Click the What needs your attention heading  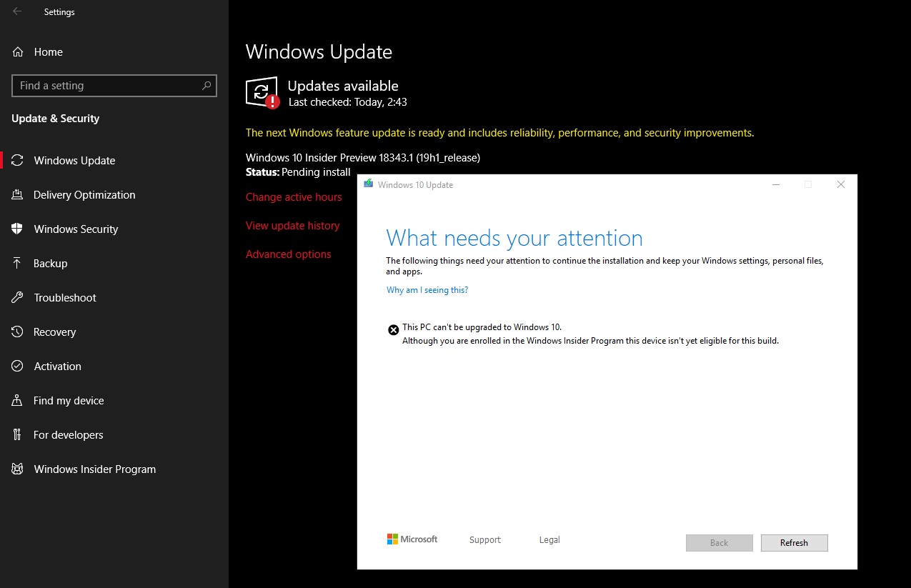[x=514, y=238]
